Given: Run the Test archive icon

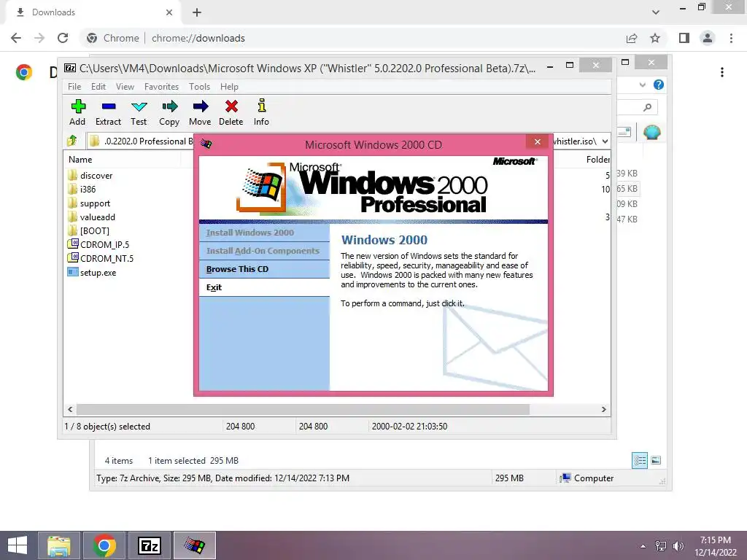Looking at the screenshot, I should coord(139,112).
